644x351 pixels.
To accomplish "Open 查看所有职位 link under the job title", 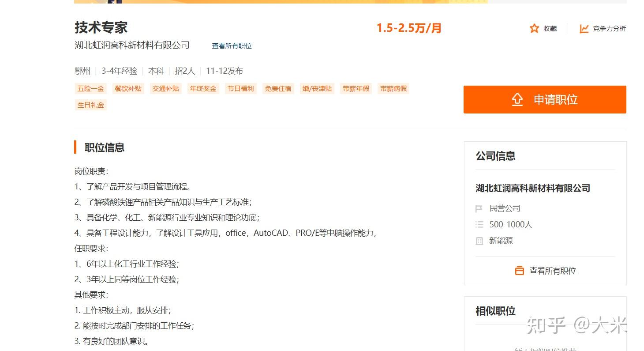I will [231, 45].
